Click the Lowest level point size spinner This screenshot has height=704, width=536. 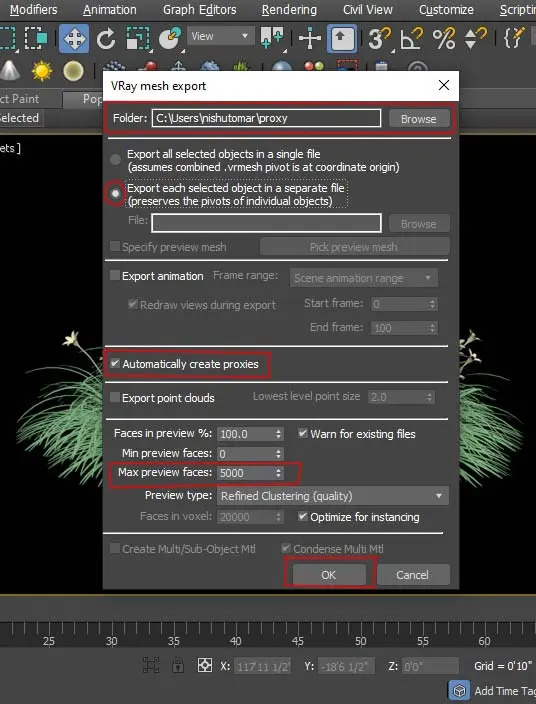point(429,397)
